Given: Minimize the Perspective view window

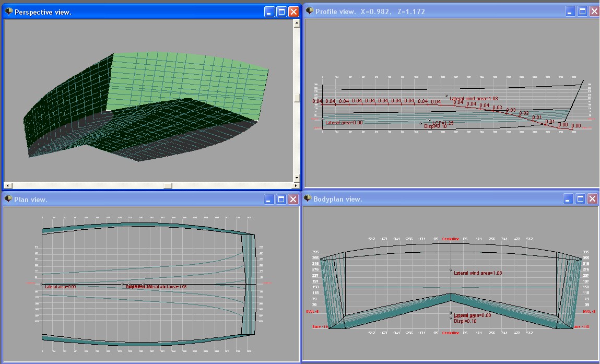Looking at the screenshot, I should pyautogui.click(x=269, y=12).
